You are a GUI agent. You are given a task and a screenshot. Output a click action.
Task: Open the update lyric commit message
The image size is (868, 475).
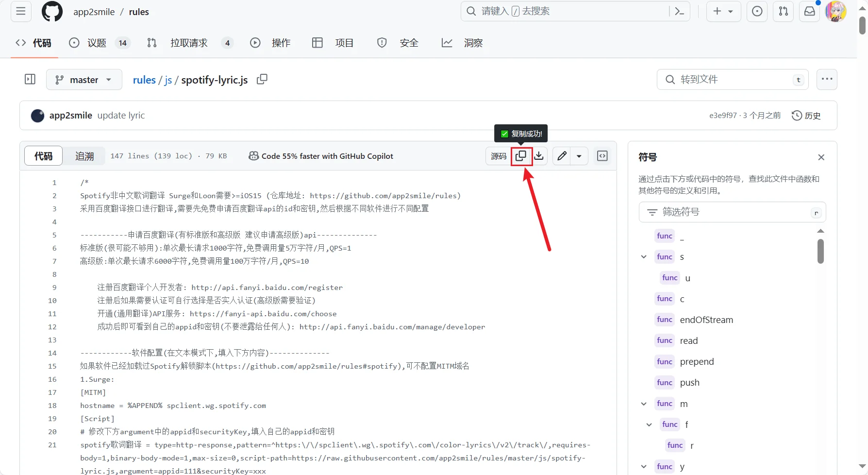pyautogui.click(x=121, y=115)
